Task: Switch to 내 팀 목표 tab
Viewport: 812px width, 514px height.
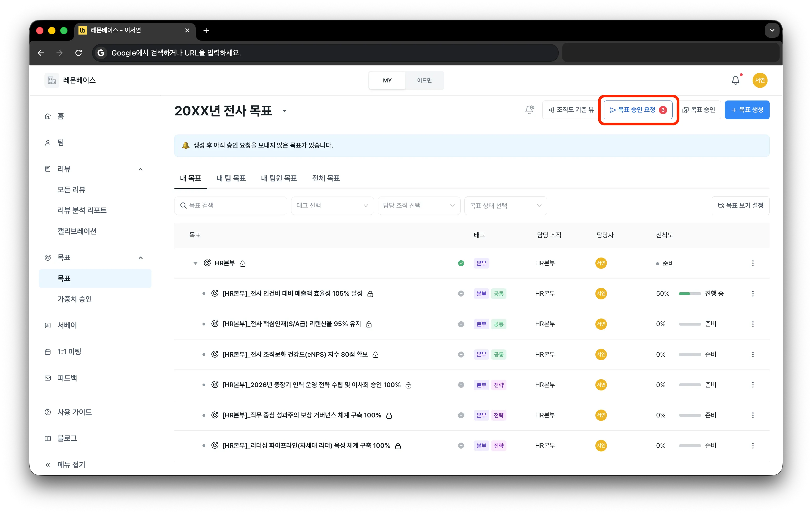Action: 231,178
